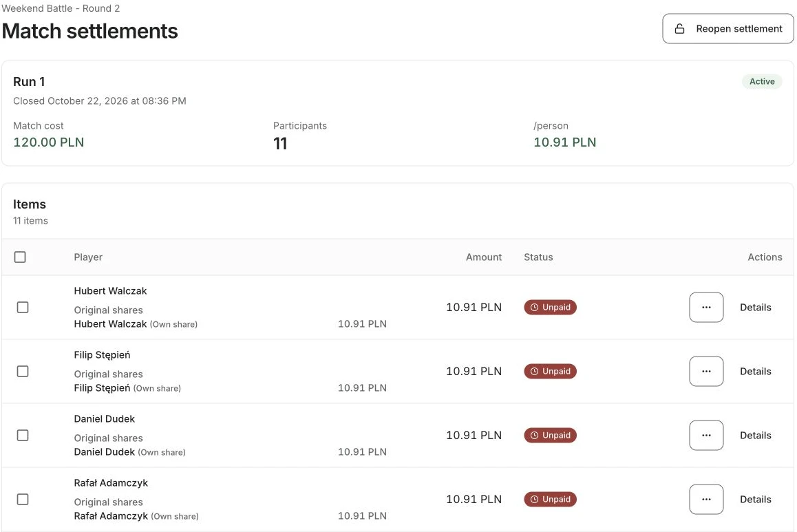Click the Closed October 22, 2026 timestamp
Image resolution: width=797 pixels, height=532 pixels.
pyautogui.click(x=100, y=100)
